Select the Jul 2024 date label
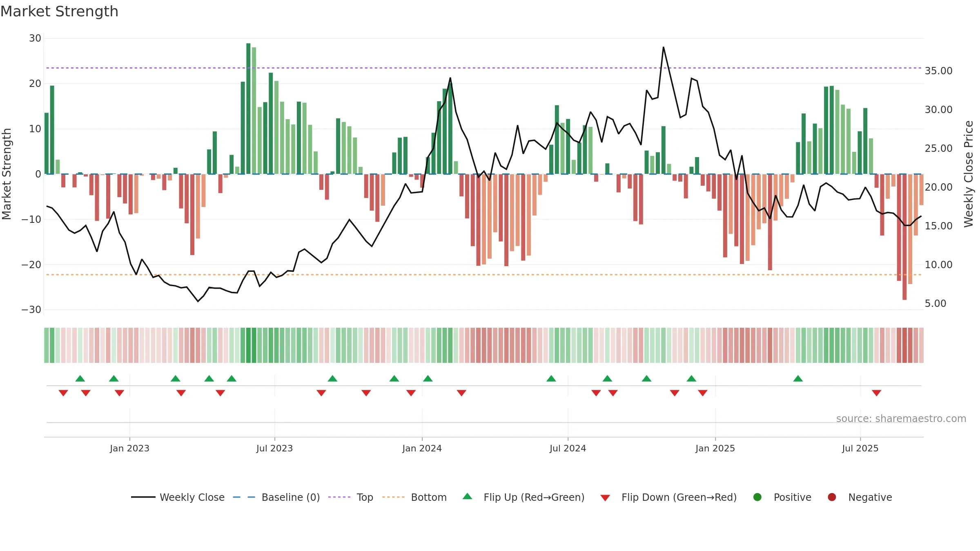 click(568, 448)
